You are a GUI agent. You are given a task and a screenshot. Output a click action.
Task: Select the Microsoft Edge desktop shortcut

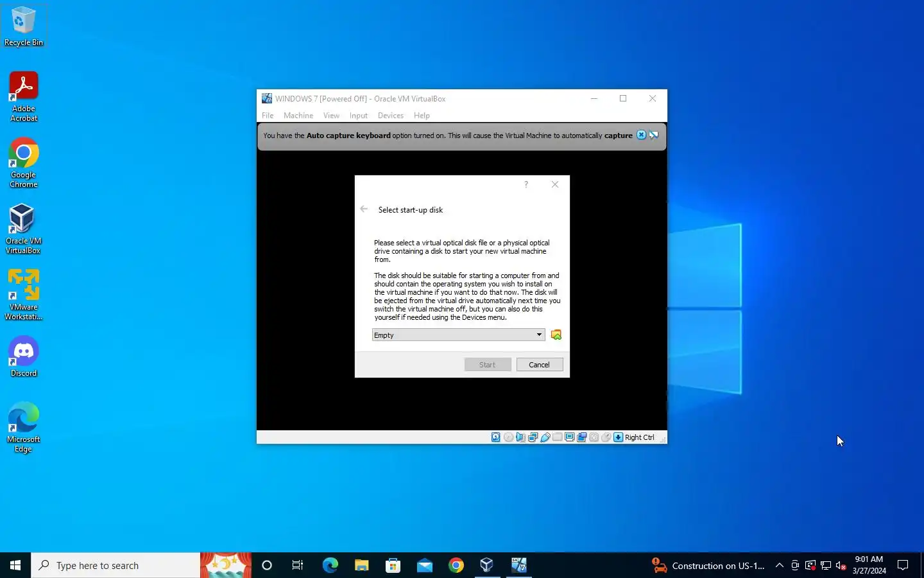[24, 428]
